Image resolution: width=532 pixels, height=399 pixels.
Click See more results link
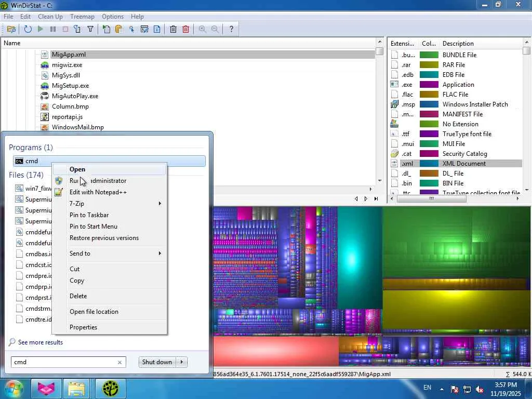41,342
